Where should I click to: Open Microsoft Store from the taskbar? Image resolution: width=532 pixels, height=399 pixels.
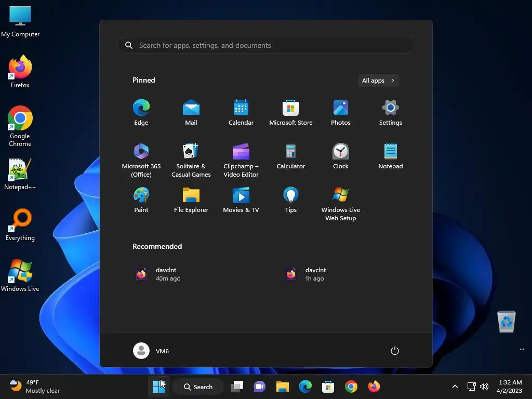tap(328, 387)
